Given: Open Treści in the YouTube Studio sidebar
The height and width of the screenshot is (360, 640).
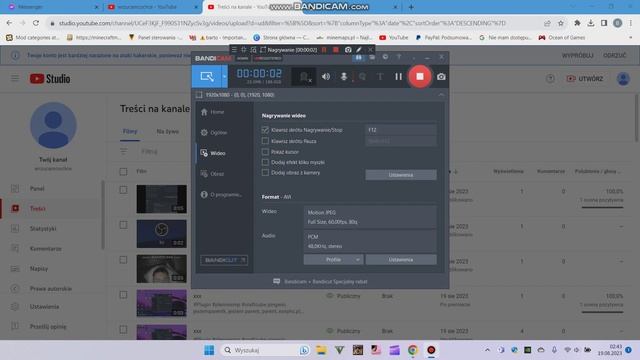Looking at the screenshot, I should [38, 209].
